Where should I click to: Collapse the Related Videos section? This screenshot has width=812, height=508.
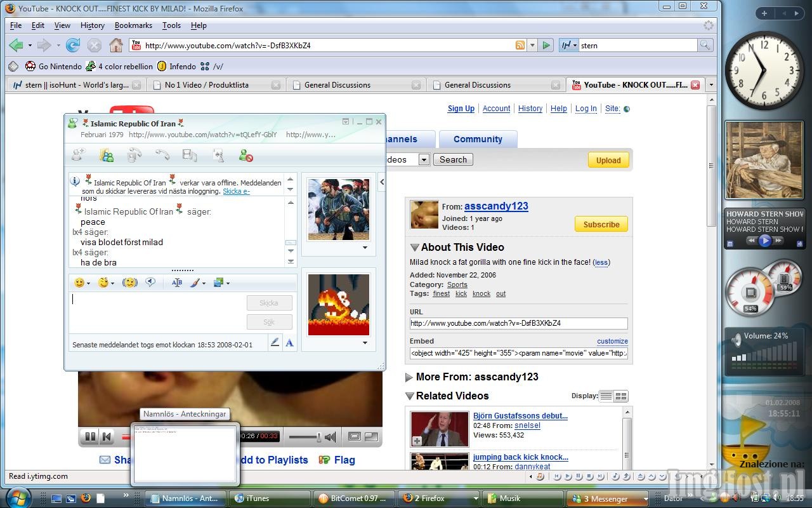pyautogui.click(x=410, y=396)
